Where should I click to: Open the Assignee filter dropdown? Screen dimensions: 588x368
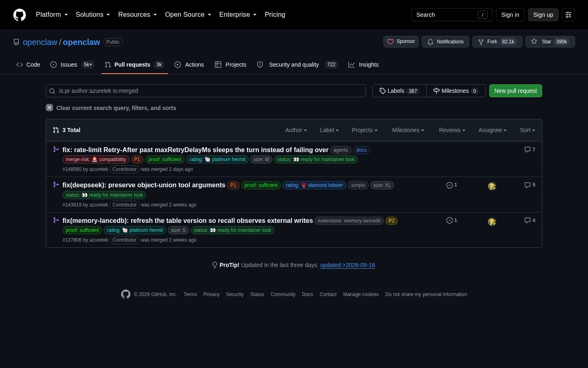tap(492, 130)
